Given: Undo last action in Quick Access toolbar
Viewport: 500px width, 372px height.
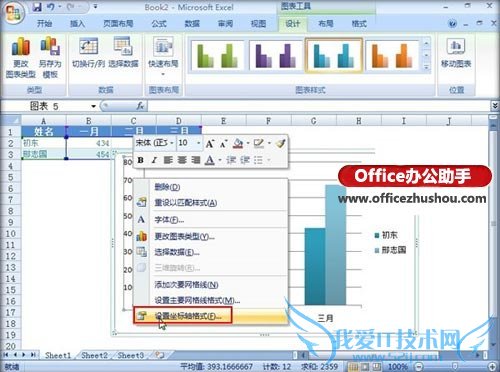Looking at the screenshot, I should point(51,7).
